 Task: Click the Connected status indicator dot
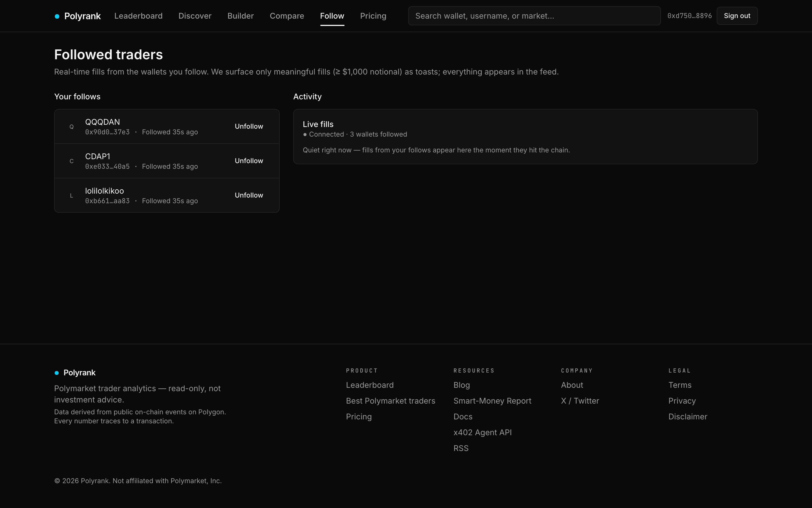305,134
